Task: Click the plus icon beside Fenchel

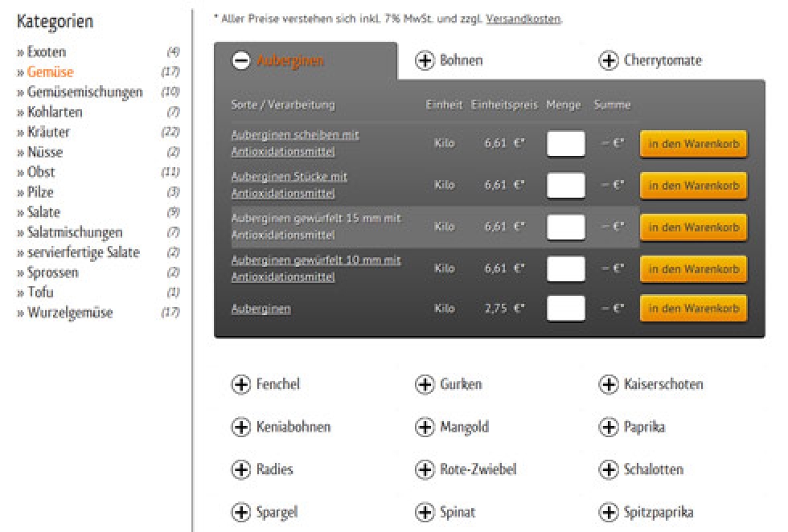Action: [x=240, y=385]
